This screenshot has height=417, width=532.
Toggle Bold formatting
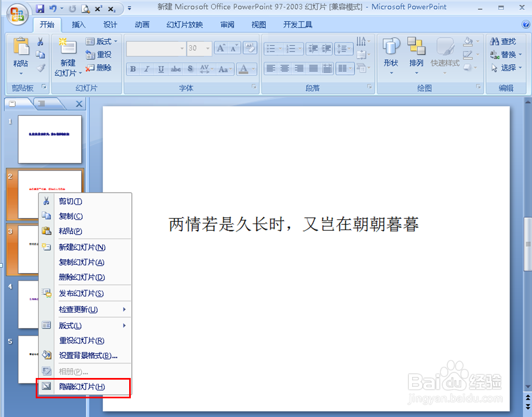tap(133, 69)
